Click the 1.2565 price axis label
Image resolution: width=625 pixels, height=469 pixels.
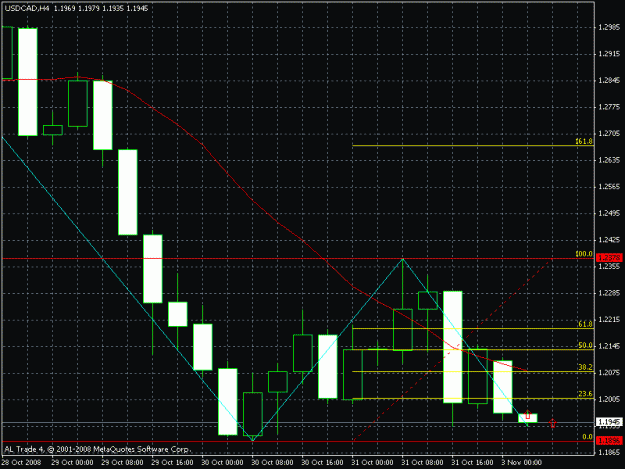[609, 186]
